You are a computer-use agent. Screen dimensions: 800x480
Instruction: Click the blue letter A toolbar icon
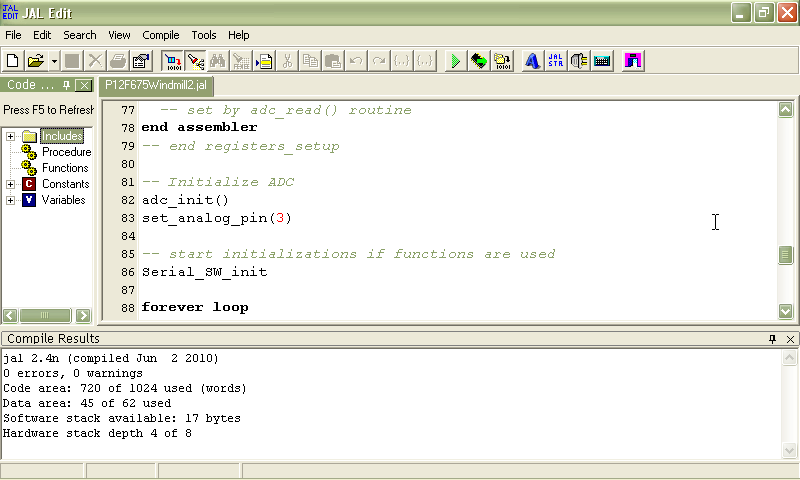click(532, 61)
